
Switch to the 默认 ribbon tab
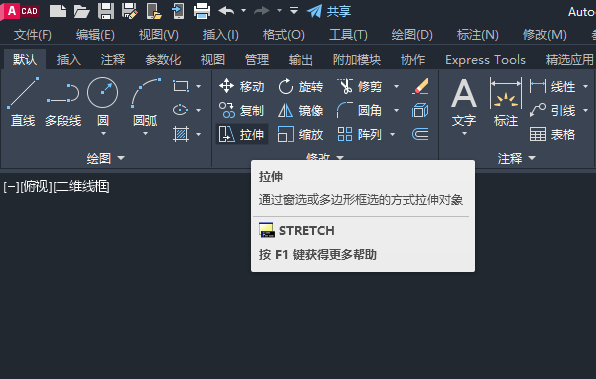coord(25,60)
